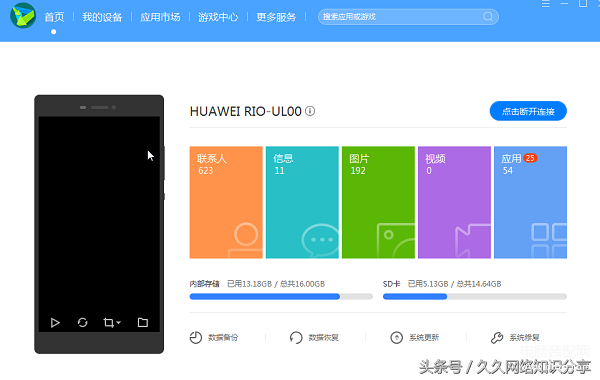Click 系统修复 system repair wrench icon
This screenshot has height=380, width=600.
pos(497,338)
